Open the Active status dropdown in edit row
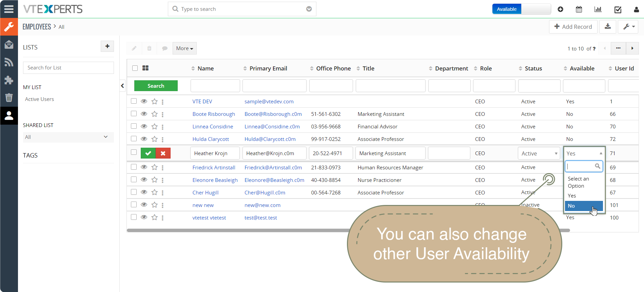This screenshot has width=644, height=292. pos(539,153)
